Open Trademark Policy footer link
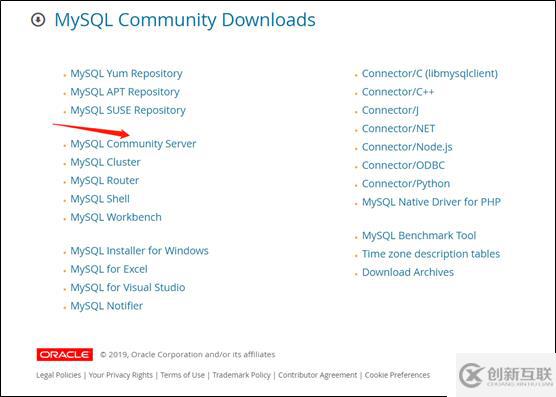The image size is (556, 397). (x=241, y=375)
